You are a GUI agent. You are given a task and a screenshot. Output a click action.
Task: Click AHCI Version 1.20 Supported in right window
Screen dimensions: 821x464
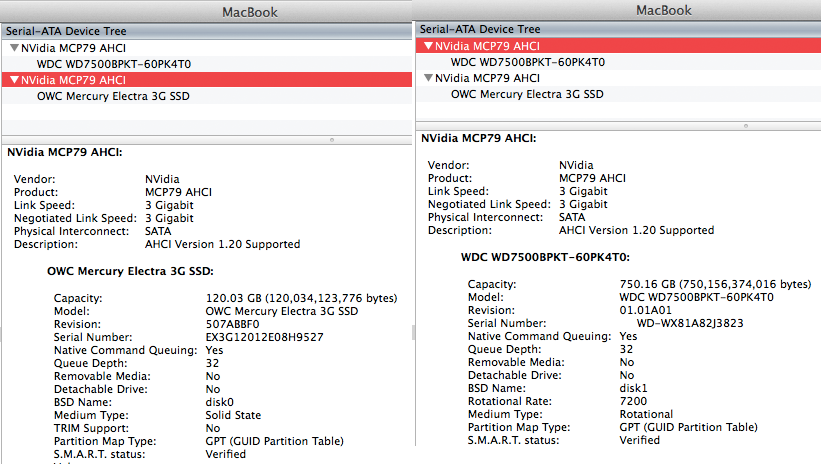point(636,230)
